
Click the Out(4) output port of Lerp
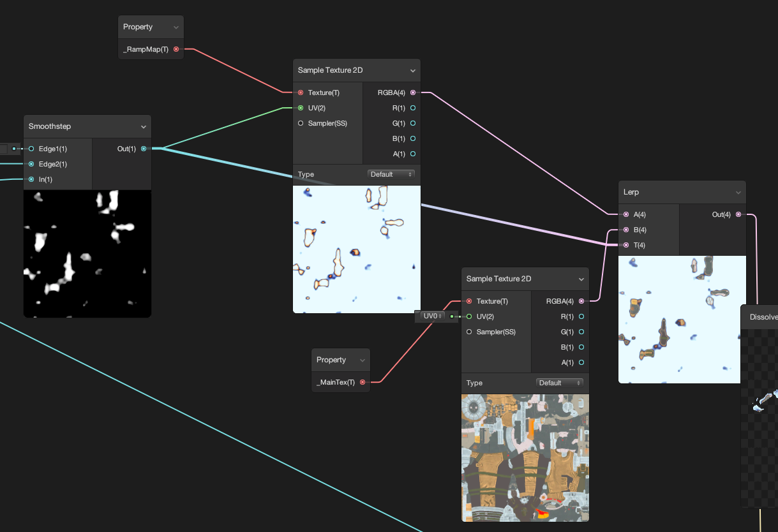click(x=738, y=214)
